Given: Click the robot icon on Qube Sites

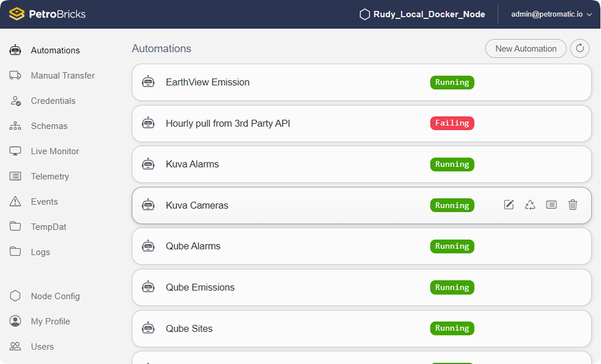Looking at the screenshot, I should pyautogui.click(x=148, y=329).
